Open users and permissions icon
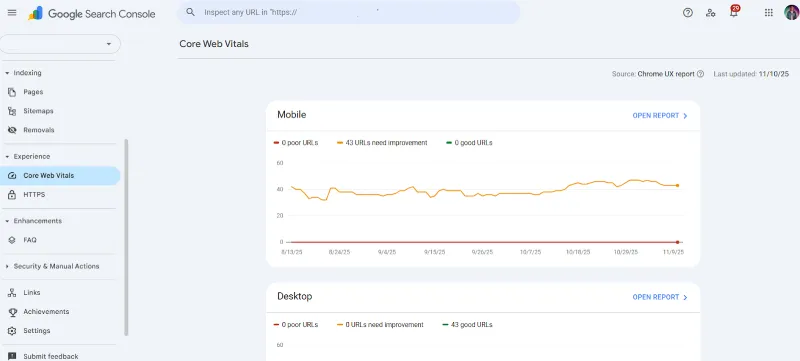 click(710, 13)
